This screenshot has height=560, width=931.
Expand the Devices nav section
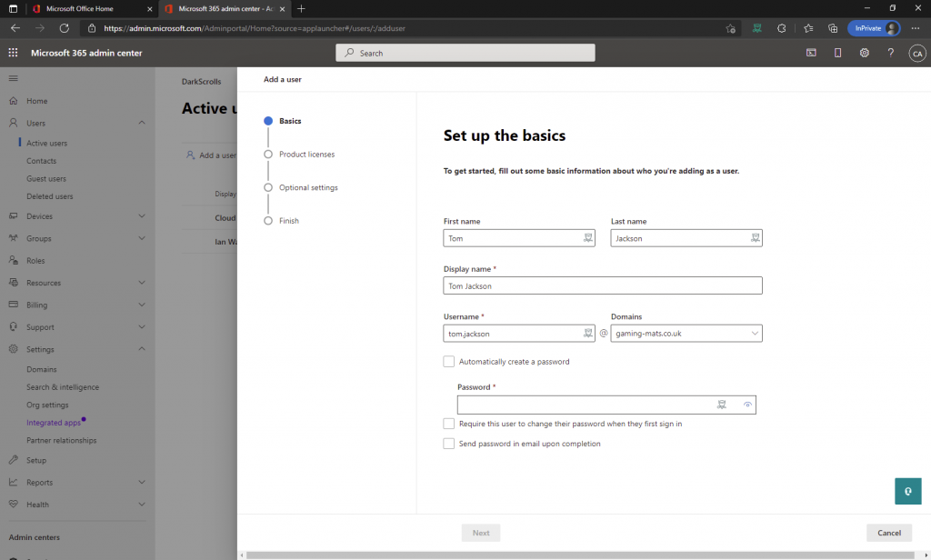tap(142, 216)
